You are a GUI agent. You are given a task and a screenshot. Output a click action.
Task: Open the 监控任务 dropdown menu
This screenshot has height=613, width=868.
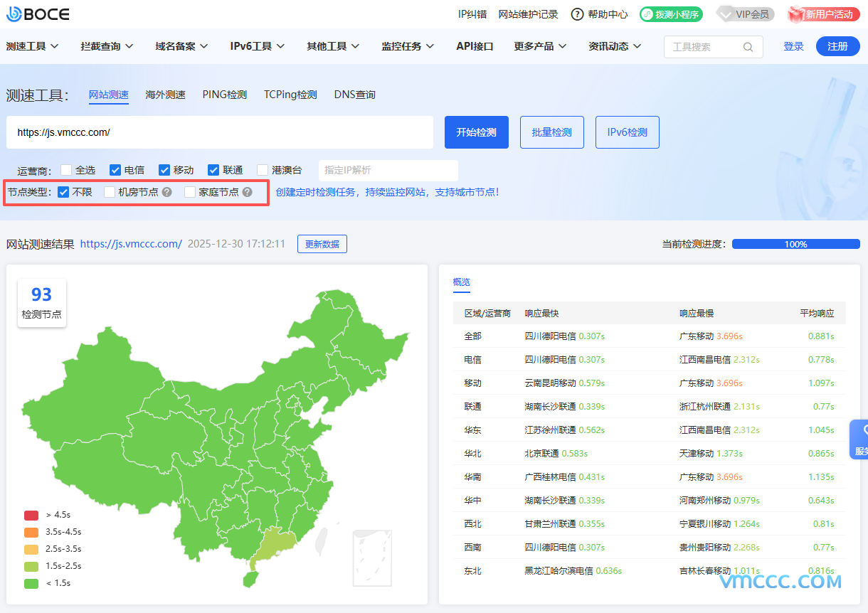(x=408, y=46)
